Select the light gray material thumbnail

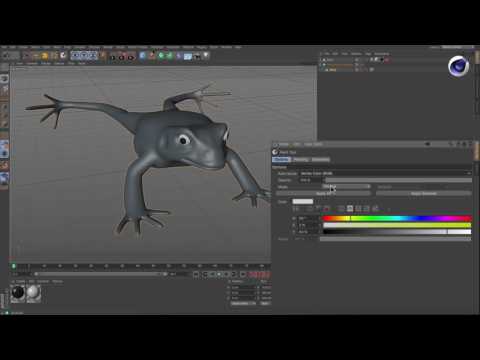click(x=33, y=293)
